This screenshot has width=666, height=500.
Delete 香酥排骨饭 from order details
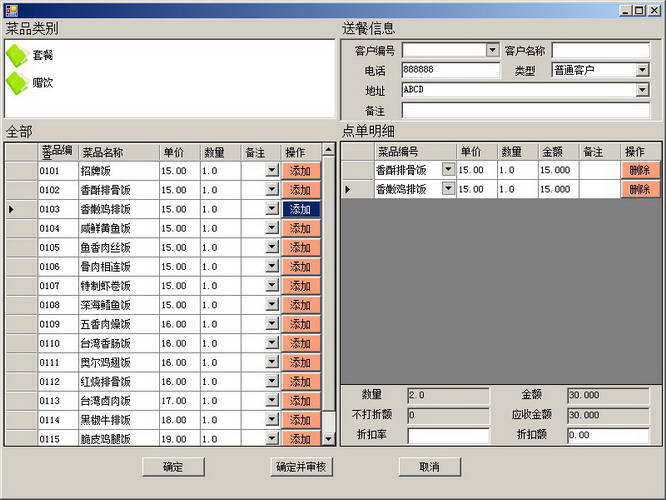coord(640,170)
